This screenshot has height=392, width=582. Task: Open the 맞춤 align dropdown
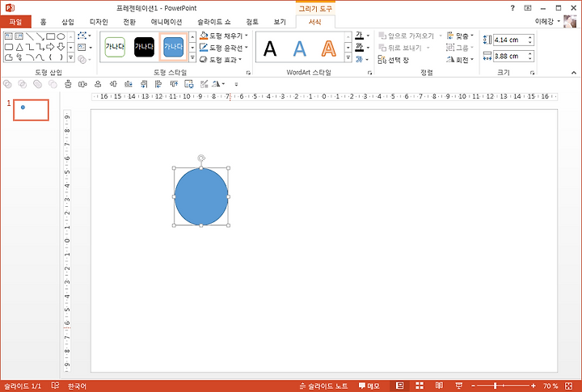click(460, 36)
